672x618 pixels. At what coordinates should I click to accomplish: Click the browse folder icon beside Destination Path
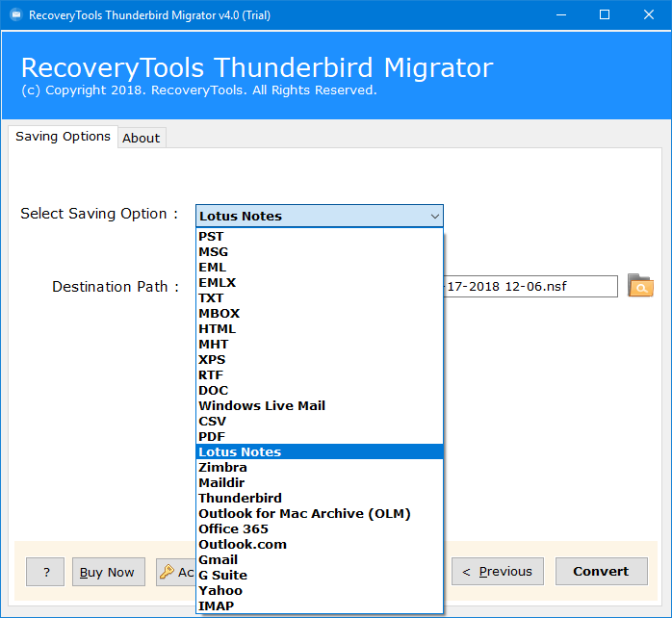click(640, 286)
